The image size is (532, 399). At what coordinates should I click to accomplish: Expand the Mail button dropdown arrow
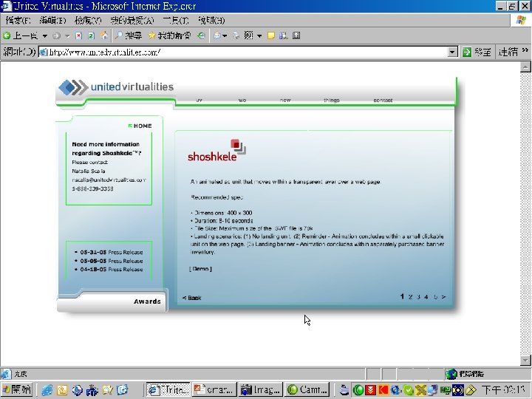tap(225, 35)
